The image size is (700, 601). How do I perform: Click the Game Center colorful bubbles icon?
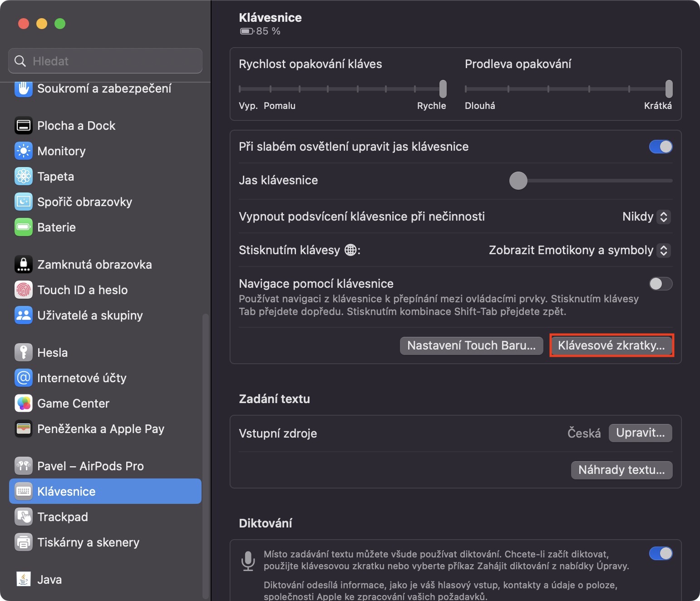pos(24,404)
